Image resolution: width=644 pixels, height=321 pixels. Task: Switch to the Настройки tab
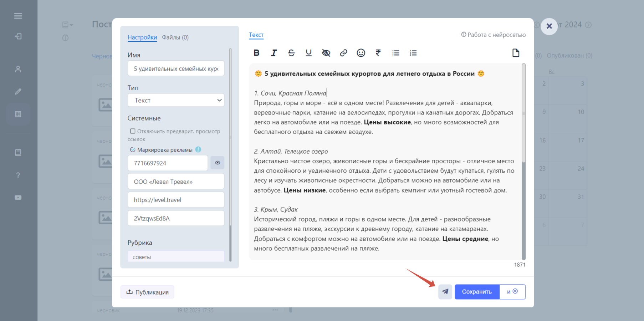point(142,37)
